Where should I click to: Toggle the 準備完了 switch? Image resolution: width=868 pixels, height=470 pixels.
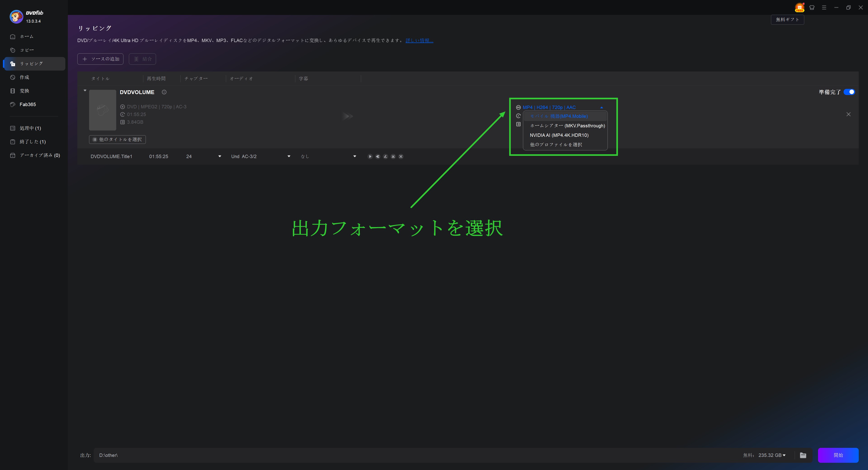pyautogui.click(x=849, y=92)
